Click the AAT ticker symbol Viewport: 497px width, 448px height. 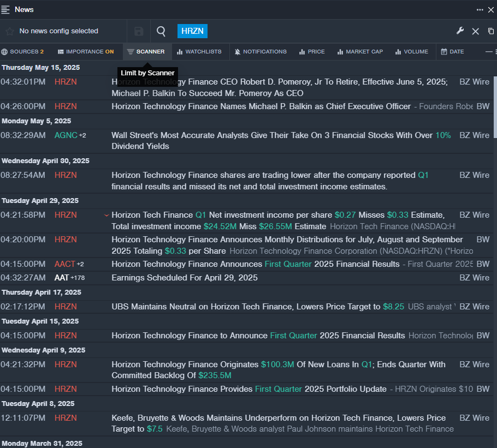click(62, 278)
